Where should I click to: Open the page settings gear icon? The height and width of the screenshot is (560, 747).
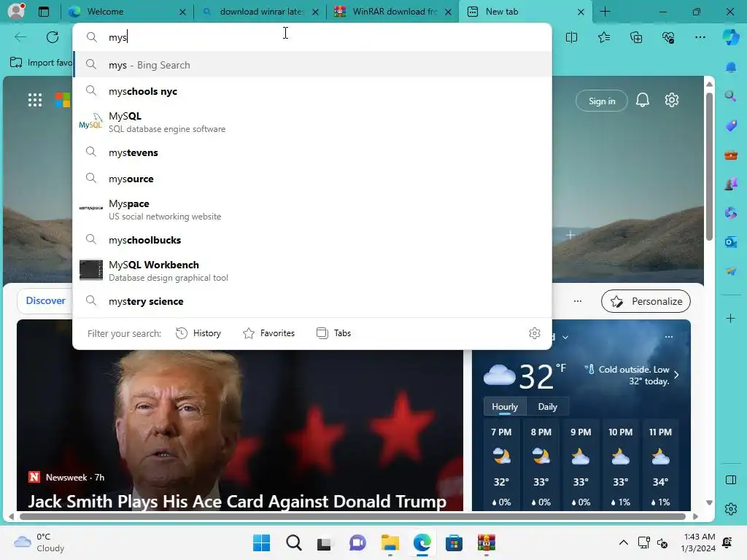pos(672,100)
